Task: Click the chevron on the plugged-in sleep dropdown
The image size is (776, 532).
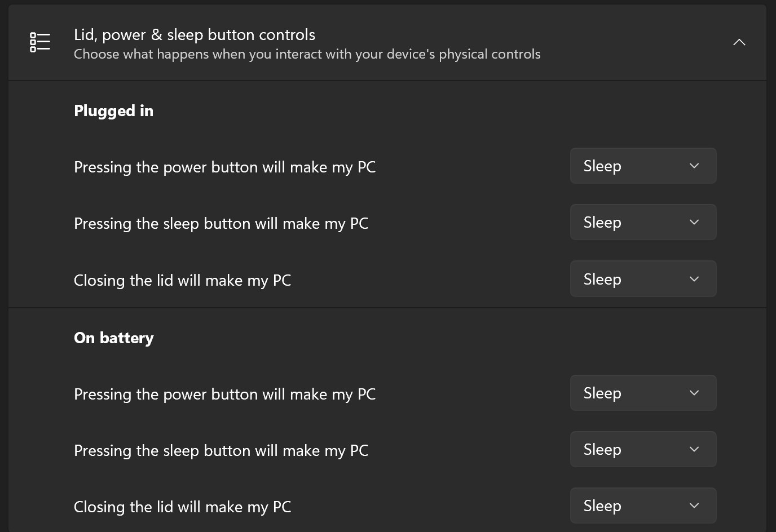Action: (x=694, y=222)
